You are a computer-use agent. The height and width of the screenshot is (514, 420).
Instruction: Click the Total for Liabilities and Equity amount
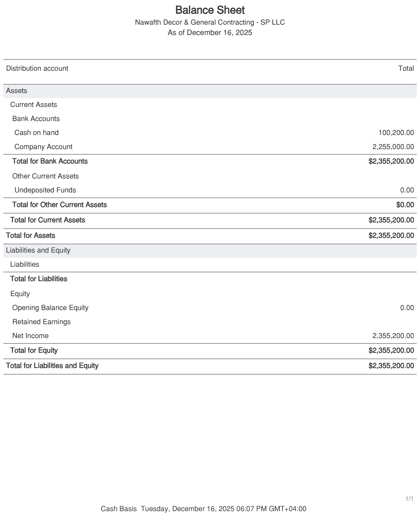(x=391, y=366)
